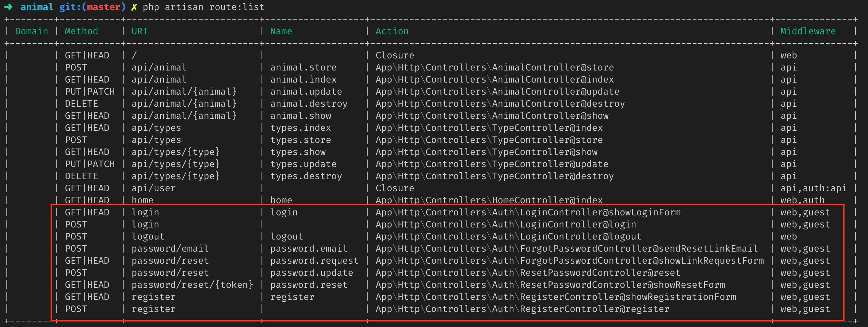Screen dimensions: 868x327
Task: Click 'Closure' action in the '/' row
Action: tap(395, 55)
